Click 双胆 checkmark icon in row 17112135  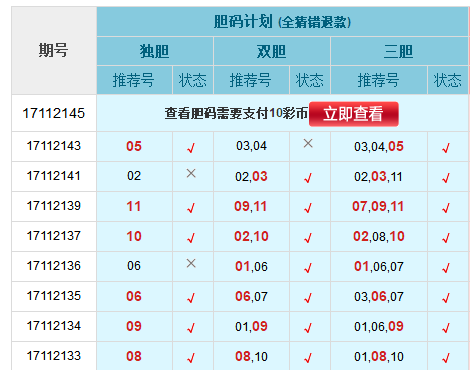tap(308, 298)
